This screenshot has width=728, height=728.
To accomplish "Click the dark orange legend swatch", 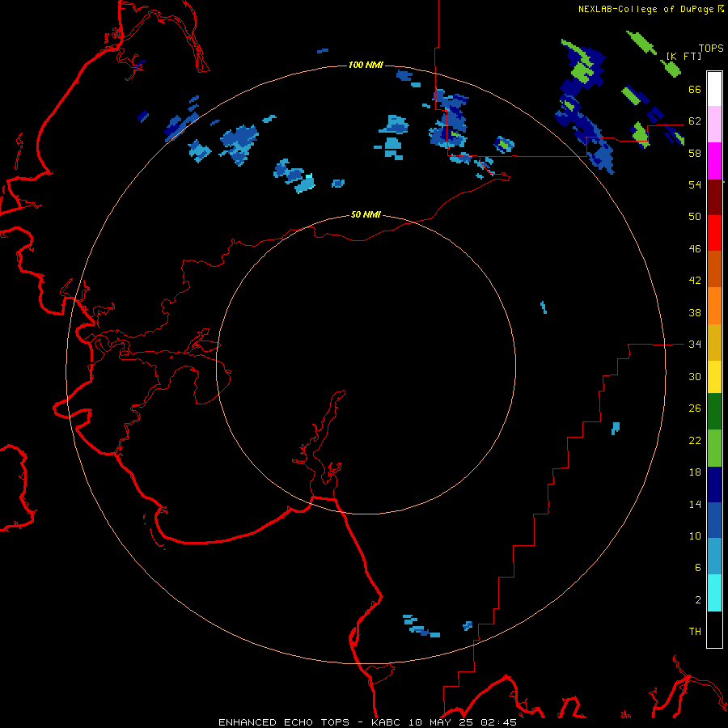I will [x=714, y=269].
